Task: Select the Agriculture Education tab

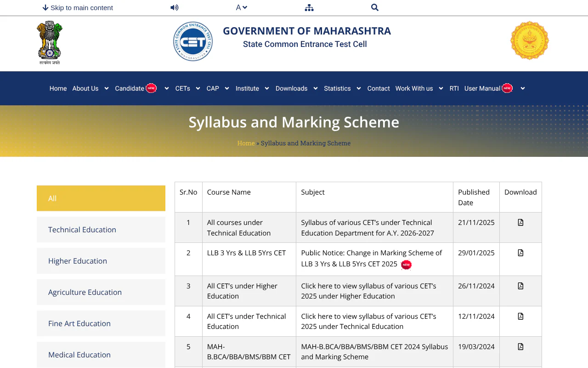Action: click(101, 292)
